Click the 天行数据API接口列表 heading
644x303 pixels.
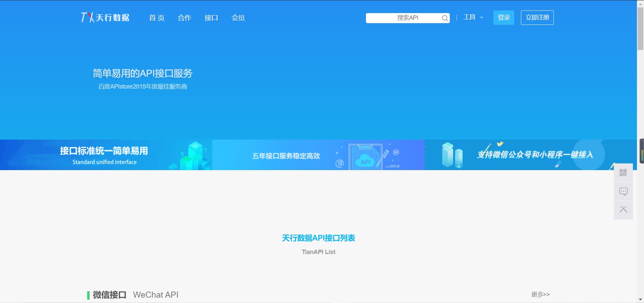[x=318, y=238]
